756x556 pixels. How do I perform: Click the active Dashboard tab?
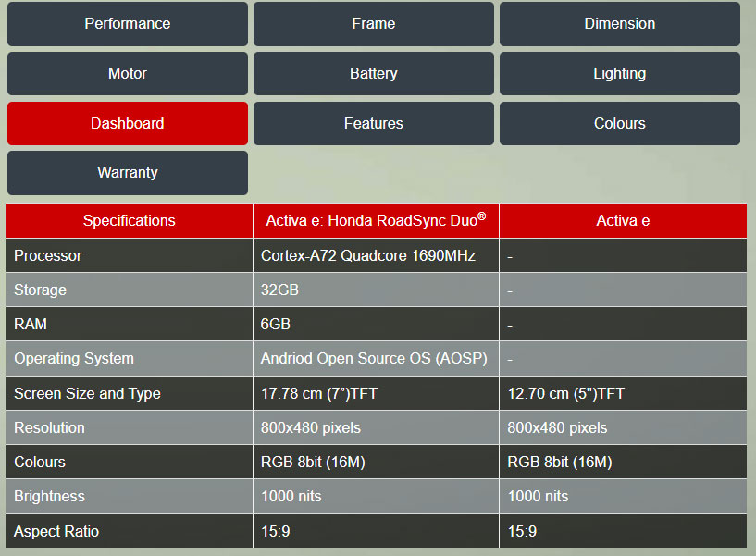pyautogui.click(x=128, y=124)
